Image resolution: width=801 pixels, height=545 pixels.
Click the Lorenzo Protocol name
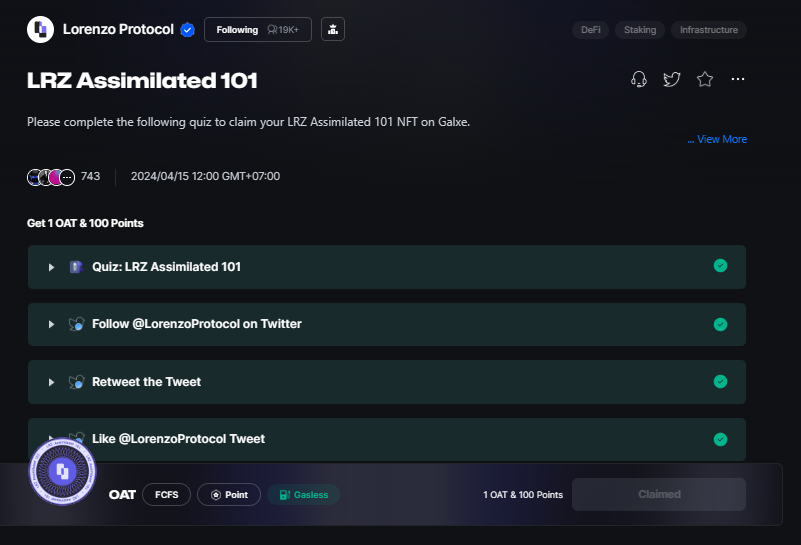click(118, 30)
